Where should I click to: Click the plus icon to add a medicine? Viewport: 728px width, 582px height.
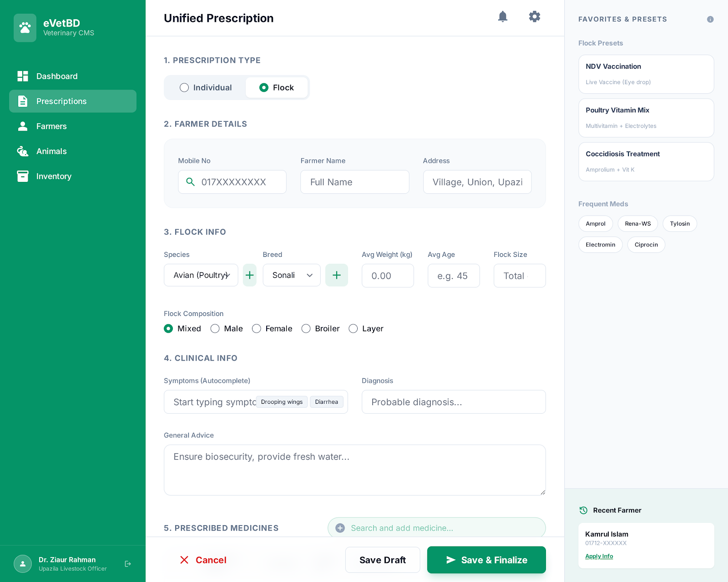point(339,528)
